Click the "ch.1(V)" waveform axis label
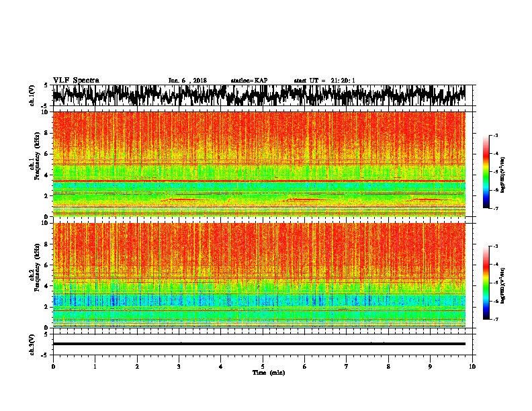 click(32, 95)
